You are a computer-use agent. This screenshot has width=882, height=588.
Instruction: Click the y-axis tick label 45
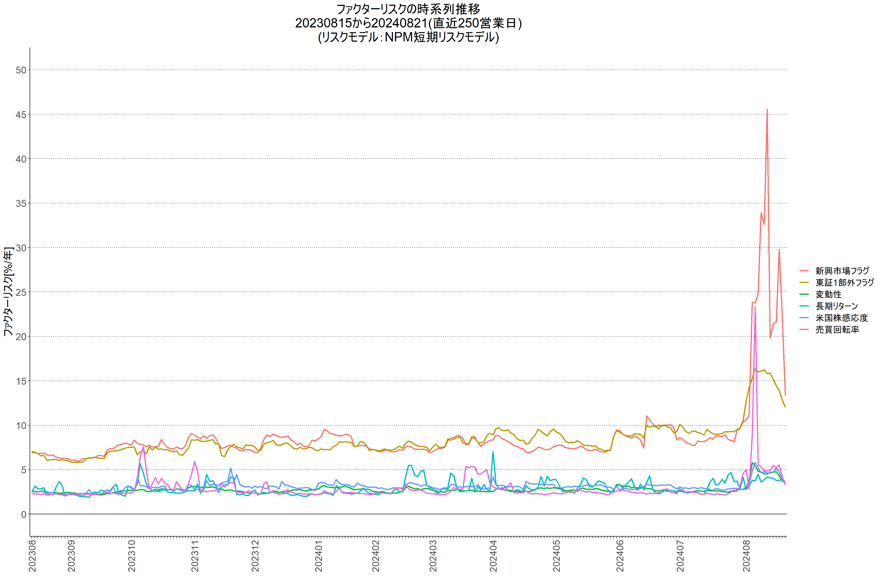click(x=21, y=115)
